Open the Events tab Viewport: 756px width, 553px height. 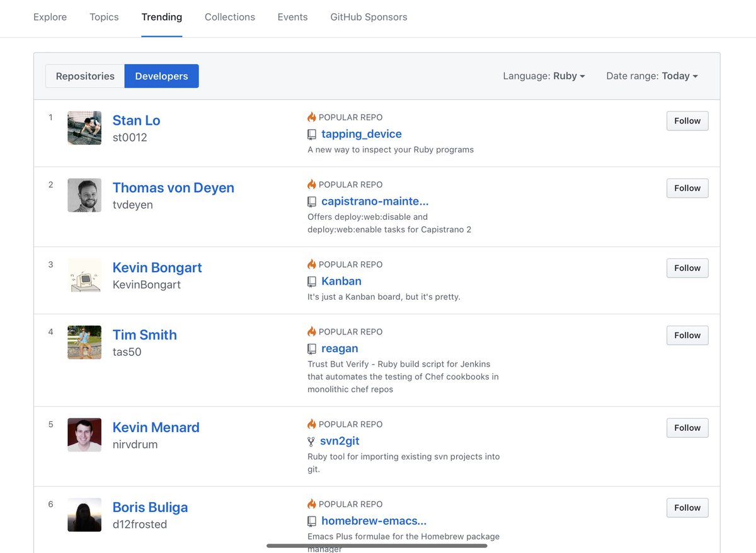click(x=292, y=17)
